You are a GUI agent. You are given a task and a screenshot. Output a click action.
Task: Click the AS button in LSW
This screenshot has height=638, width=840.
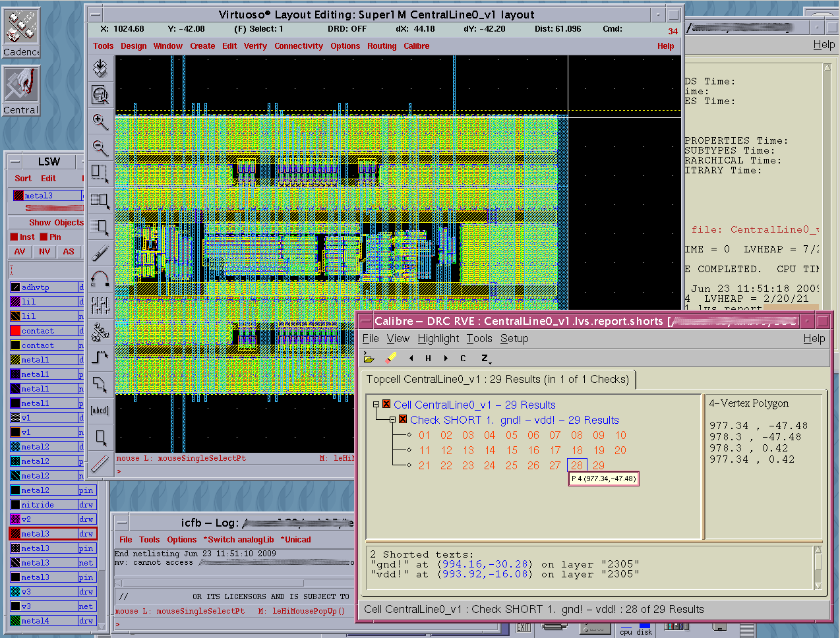(69, 252)
